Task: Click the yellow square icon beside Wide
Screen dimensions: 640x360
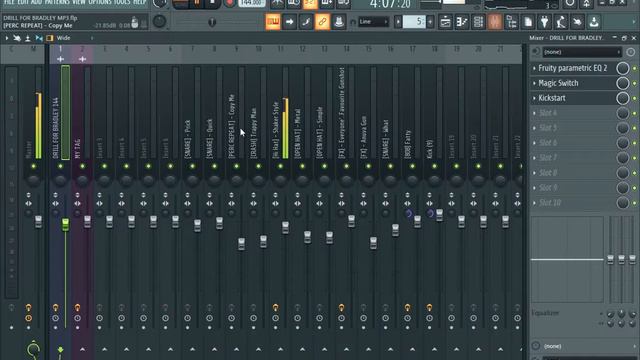Action: pos(49,38)
